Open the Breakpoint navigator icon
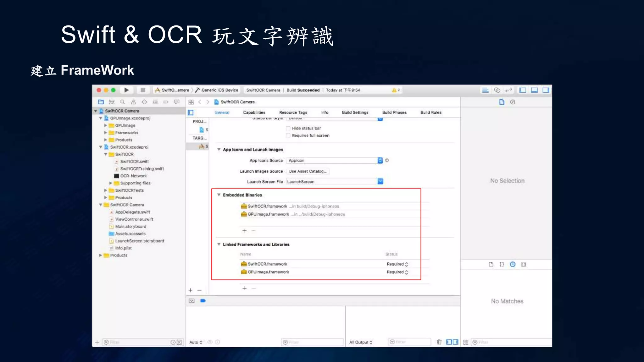This screenshot has width=644, height=362. (166, 102)
